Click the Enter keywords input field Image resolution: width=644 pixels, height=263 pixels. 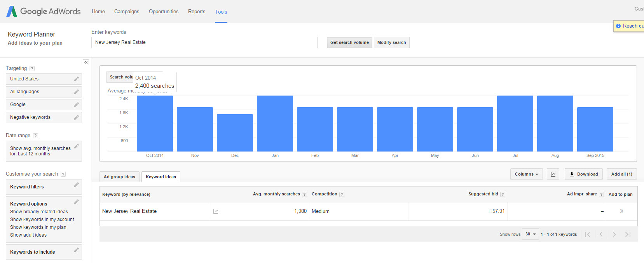[x=204, y=42]
